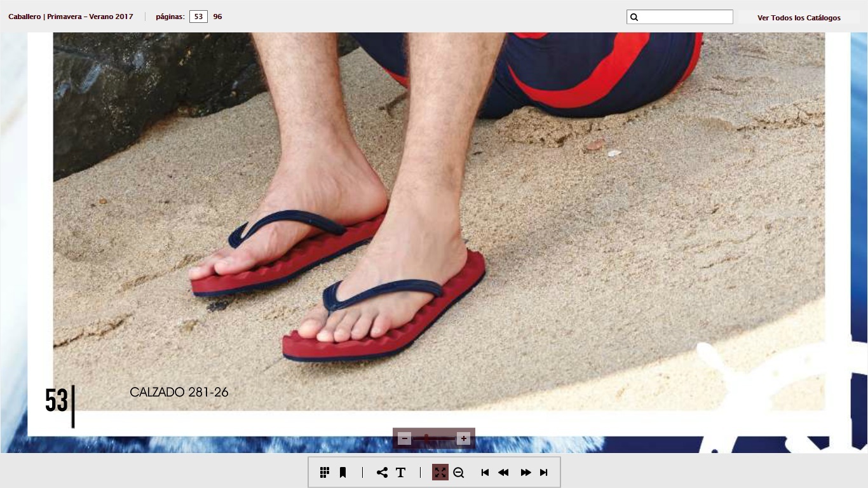
Task: Click the zoom slider handle
Action: (x=426, y=438)
